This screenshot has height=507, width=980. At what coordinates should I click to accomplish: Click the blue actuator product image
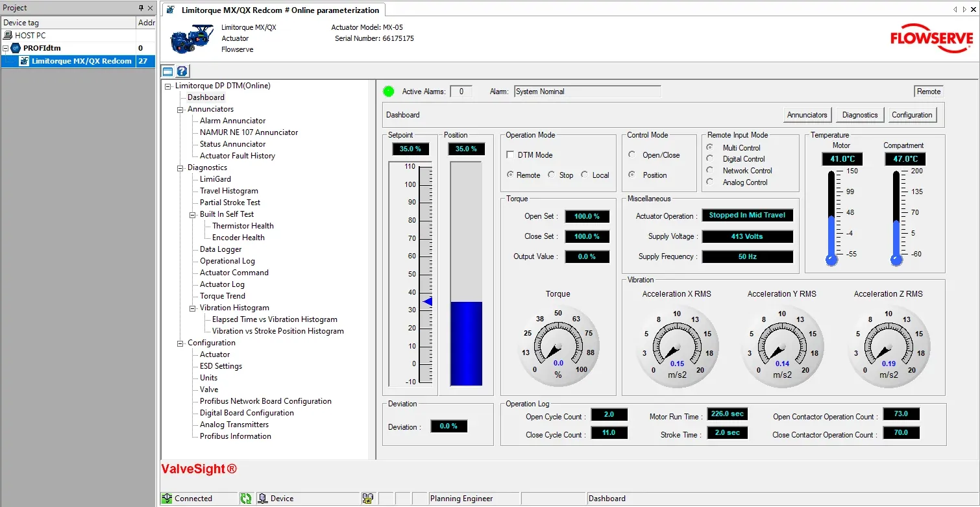(192, 40)
